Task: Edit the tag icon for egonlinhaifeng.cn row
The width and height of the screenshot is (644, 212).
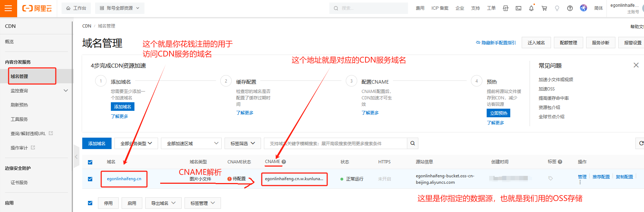Action: pyautogui.click(x=550, y=178)
